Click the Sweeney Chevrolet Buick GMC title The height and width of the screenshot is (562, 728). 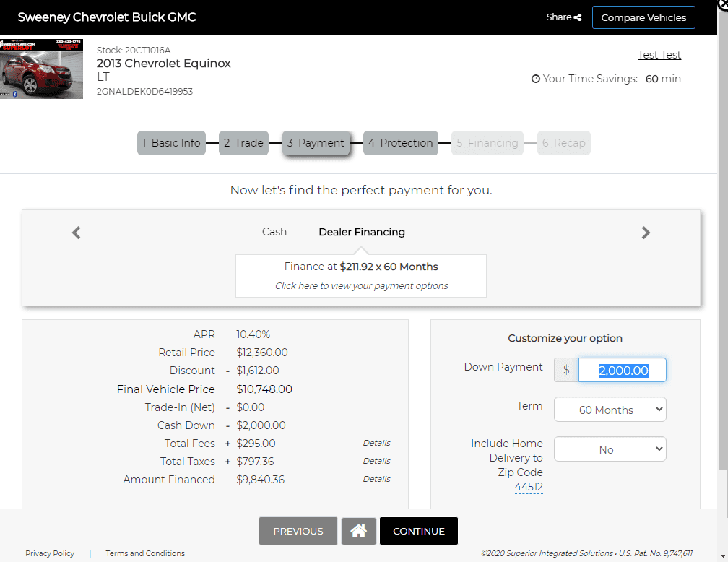click(107, 17)
